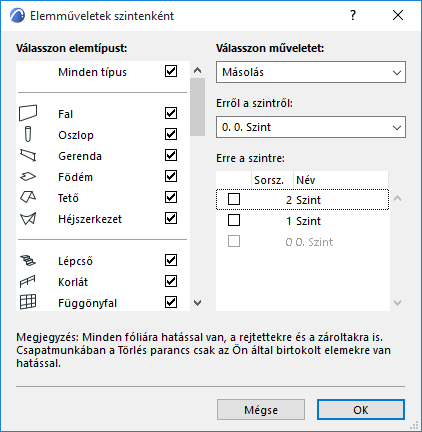
Task: Open the help question mark button
Action: 353,15
